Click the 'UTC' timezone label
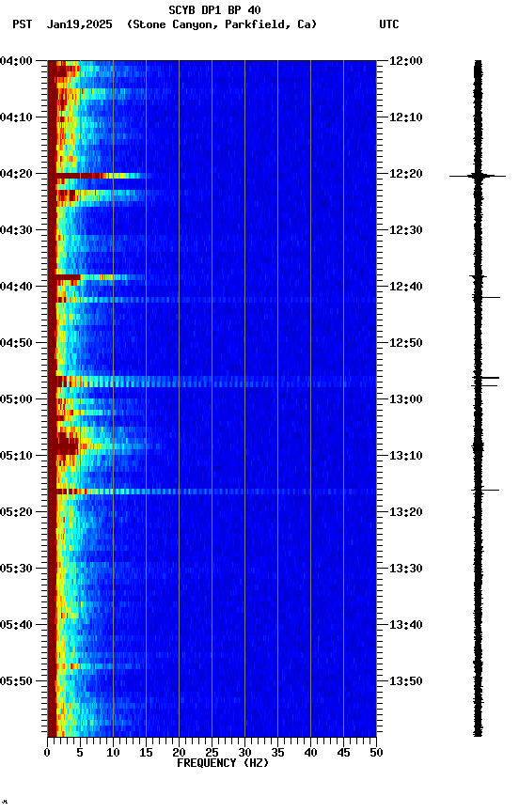 click(x=389, y=24)
